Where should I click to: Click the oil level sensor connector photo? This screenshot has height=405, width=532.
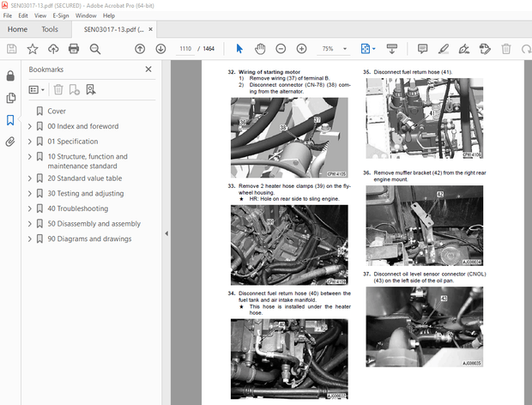425,327
